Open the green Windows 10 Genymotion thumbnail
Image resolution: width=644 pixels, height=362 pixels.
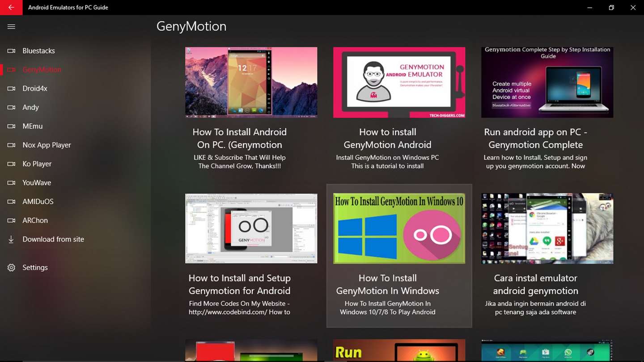pos(399,228)
